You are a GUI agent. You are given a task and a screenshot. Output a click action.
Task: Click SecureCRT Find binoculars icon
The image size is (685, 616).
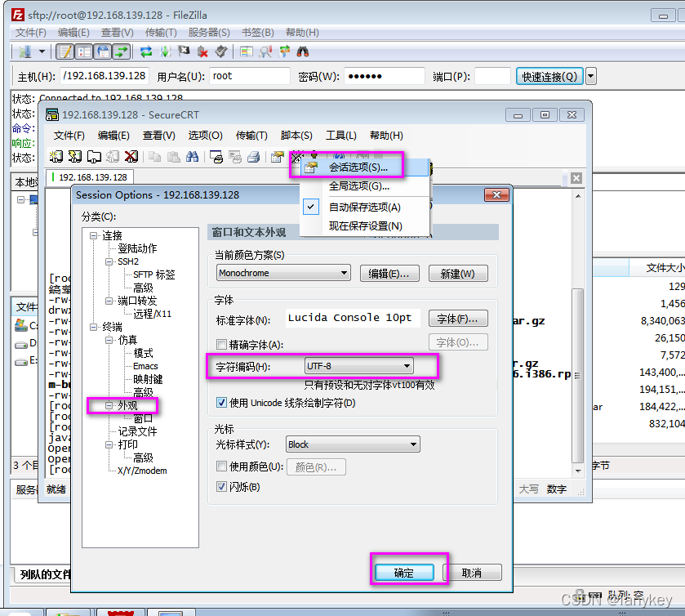(x=192, y=156)
